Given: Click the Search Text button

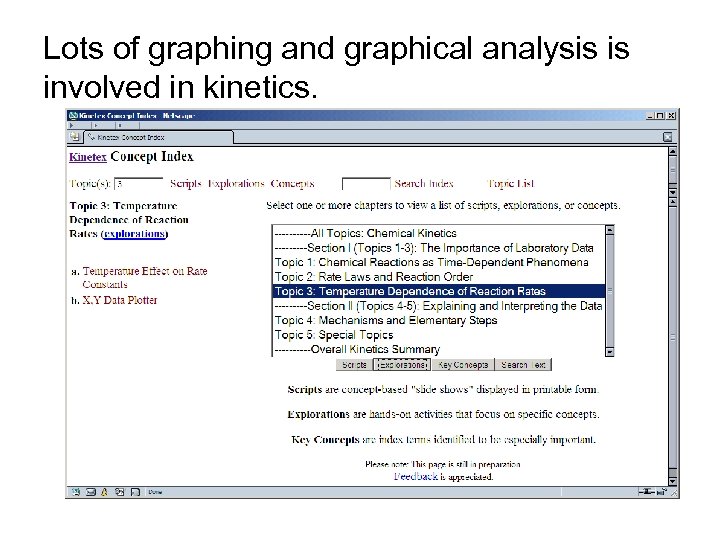Looking at the screenshot, I should [523, 365].
